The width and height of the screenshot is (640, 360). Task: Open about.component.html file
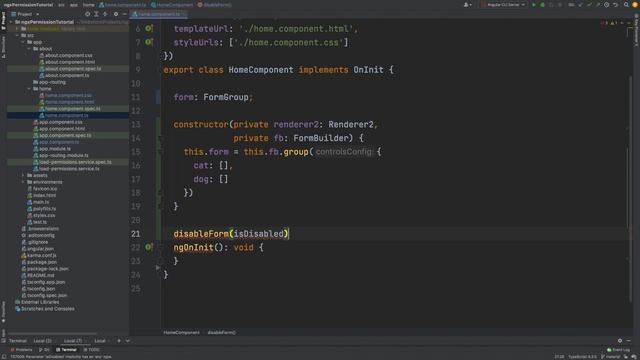click(67, 62)
